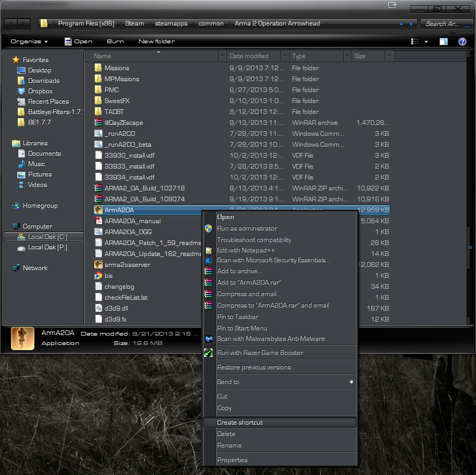The image size is (476, 475).
Task: Click the Razer Game Booster icon
Action: point(208,353)
